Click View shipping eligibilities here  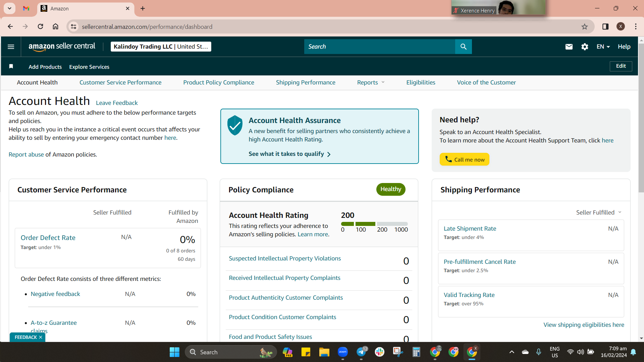(x=584, y=325)
